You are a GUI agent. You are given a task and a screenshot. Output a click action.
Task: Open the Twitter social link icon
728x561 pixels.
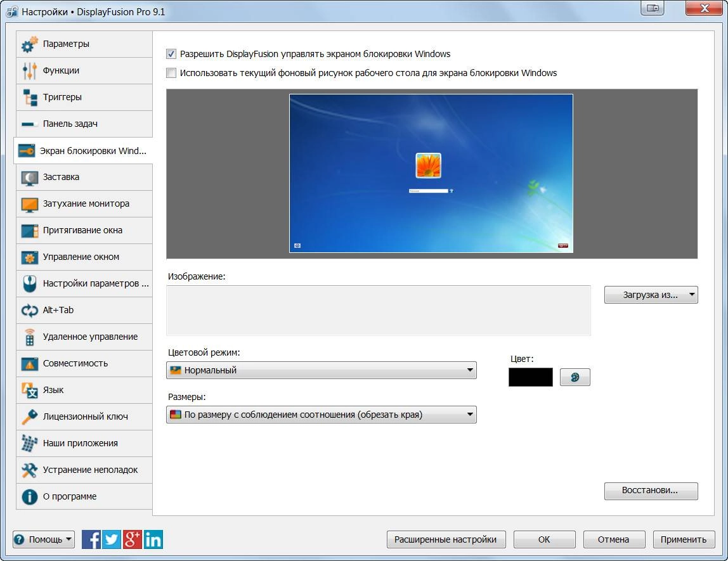(x=112, y=539)
